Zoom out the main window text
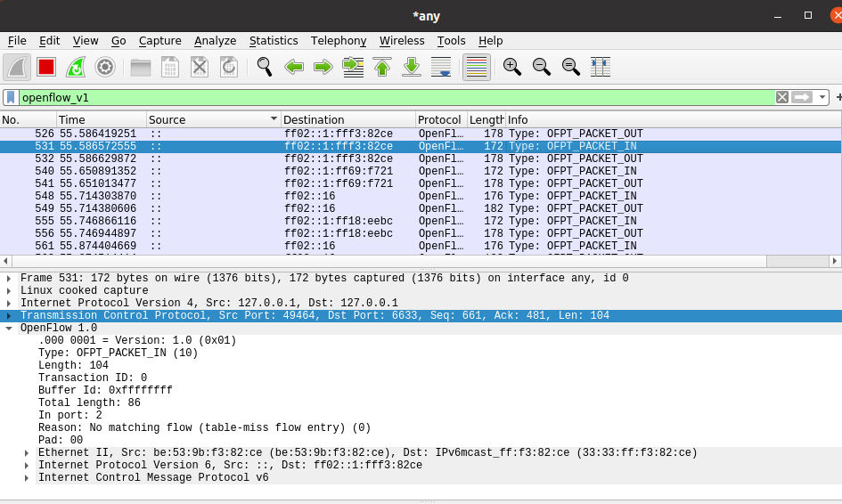Image resolution: width=842 pixels, height=504 pixels. 542,67
